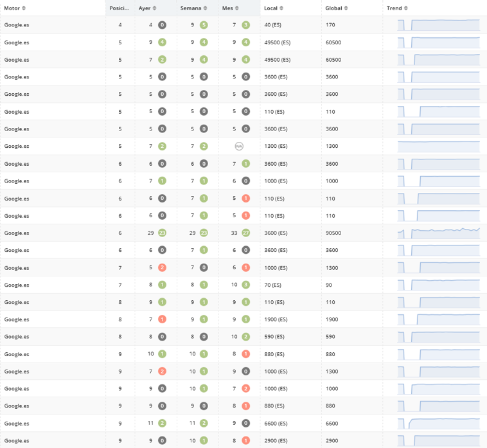Select the '70 (ES)' Local cell
This screenshot has height=448, width=487.
pyautogui.click(x=272, y=285)
